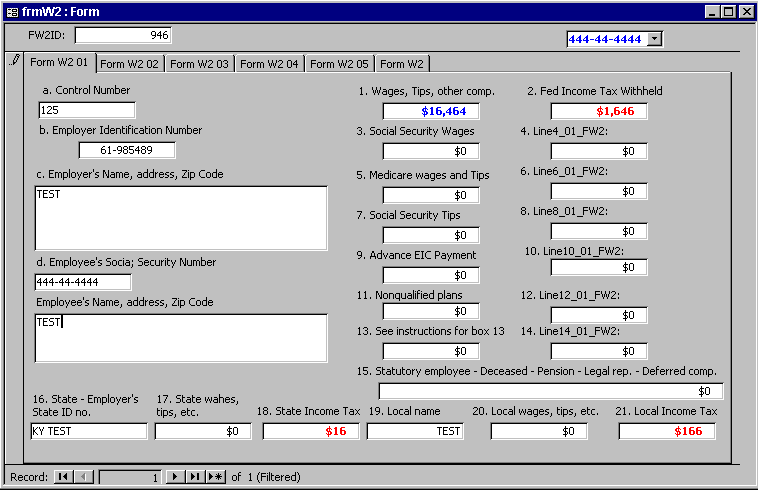
Task: Click the '18. State Income Tax' label
Action: 308,411
